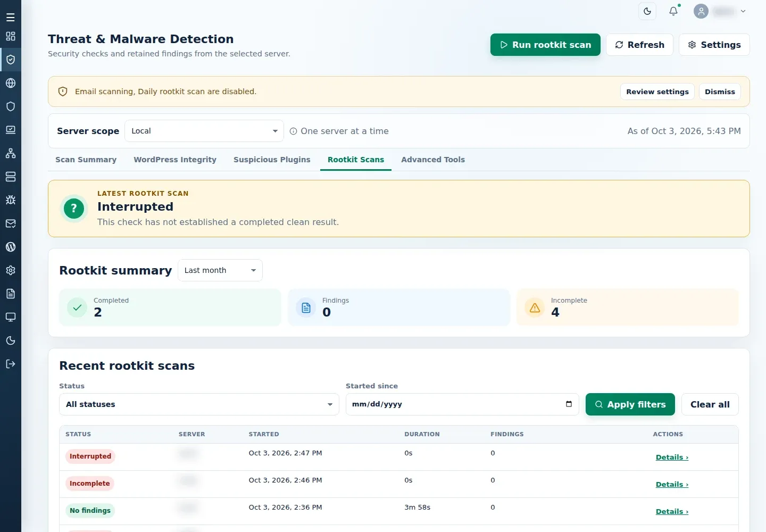Open Settings button at top right

[x=714, y=45]
